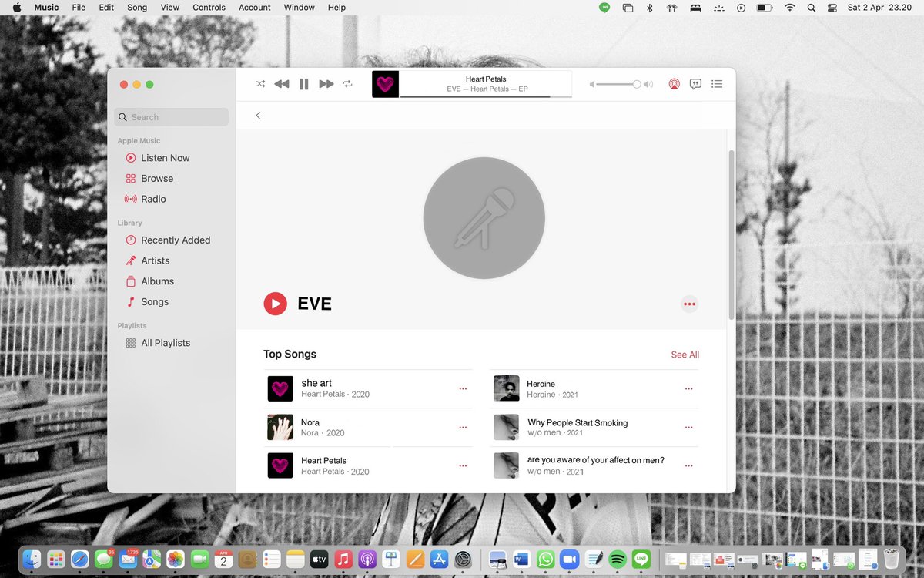Click See All for Top Songs

[x=685, y=355]
